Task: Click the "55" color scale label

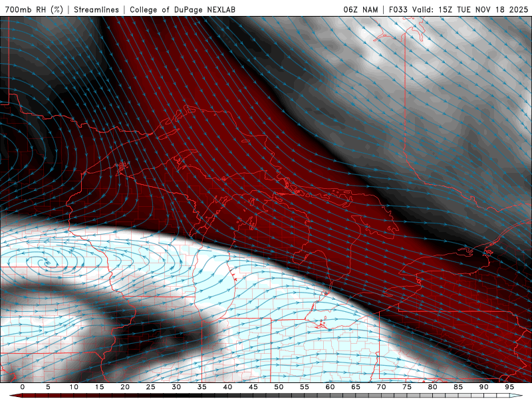Action: tap(305, 387)
